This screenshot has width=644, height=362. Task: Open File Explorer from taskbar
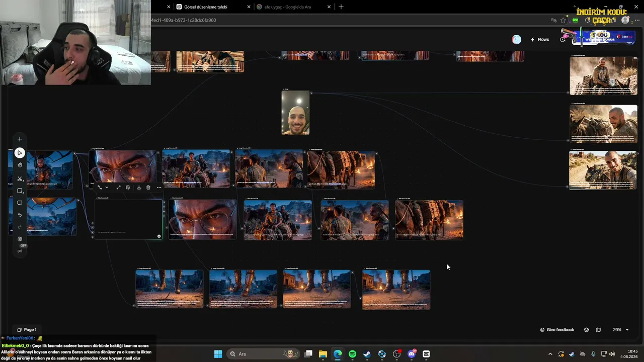[x=323, y=354]
